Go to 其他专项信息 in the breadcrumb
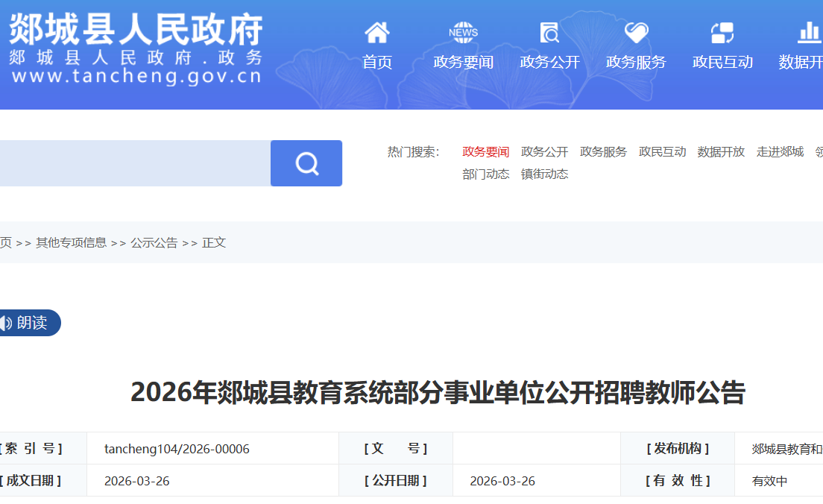The height and width of the screenshot is (504, 823). coord(71,243)
